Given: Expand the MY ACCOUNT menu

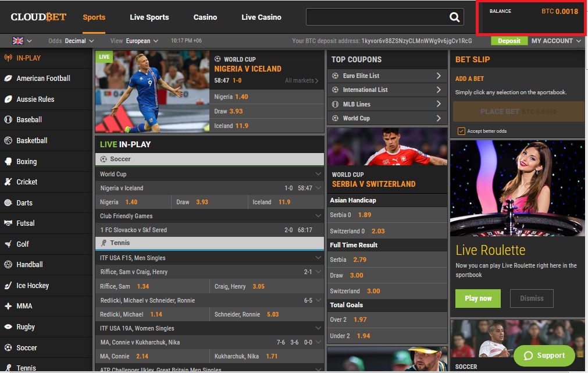Looking at the screenshot, I should tap(557, 41).
